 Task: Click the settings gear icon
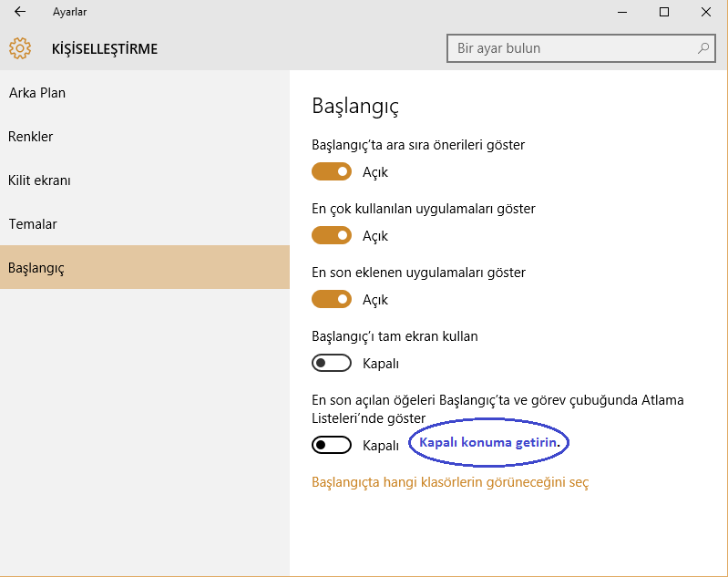[20, 48]
